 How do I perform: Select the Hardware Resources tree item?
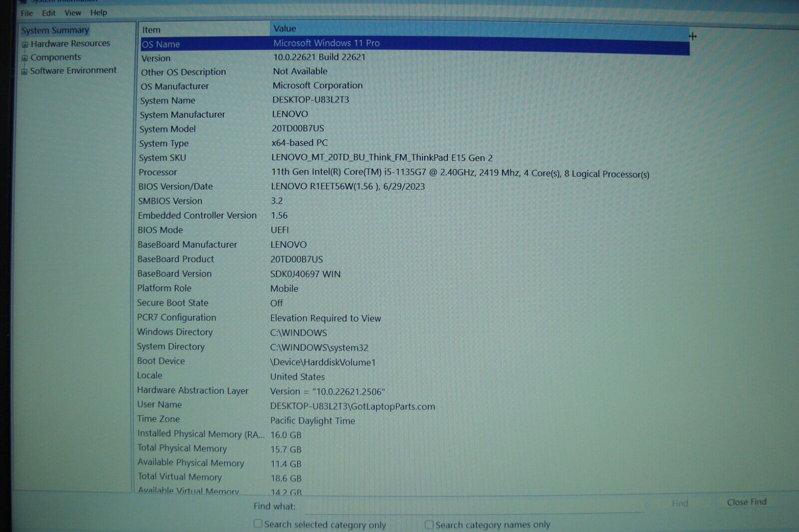70,43
